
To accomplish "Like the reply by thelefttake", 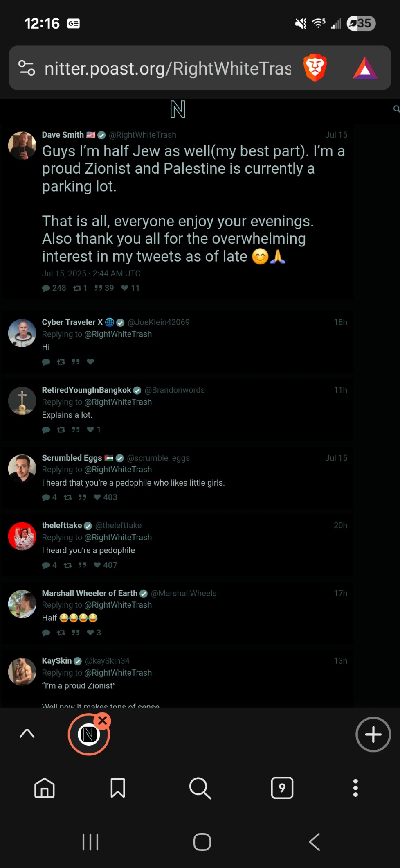I will coord(97,565).
